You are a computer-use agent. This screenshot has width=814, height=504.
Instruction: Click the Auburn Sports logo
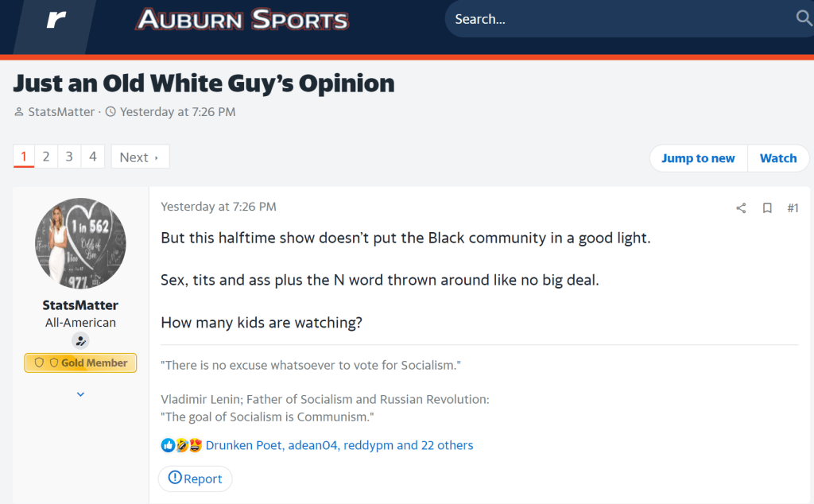pyautogui.click(x=242, y=19)
